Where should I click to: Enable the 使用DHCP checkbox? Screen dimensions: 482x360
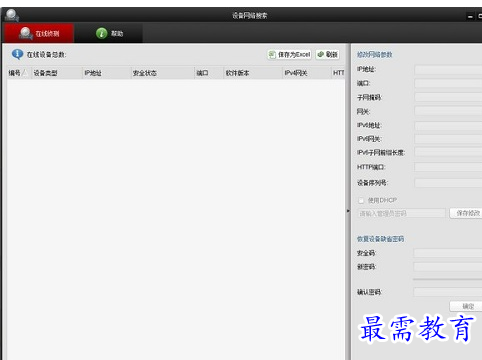(x=361, y=200)
